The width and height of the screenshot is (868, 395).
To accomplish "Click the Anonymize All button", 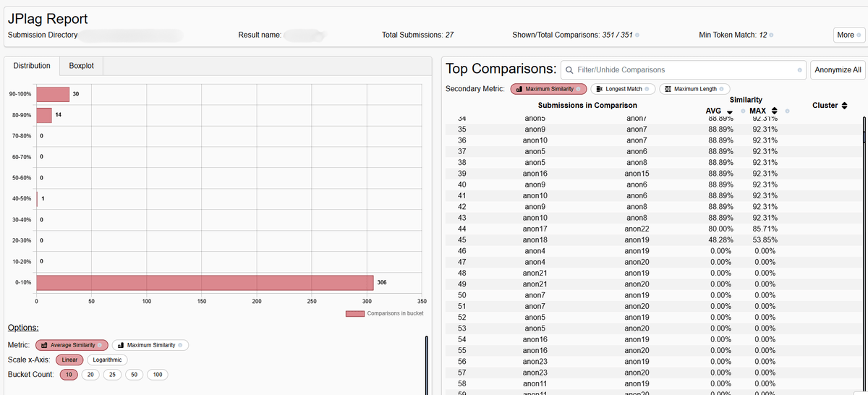I will [x=838, y=70].
